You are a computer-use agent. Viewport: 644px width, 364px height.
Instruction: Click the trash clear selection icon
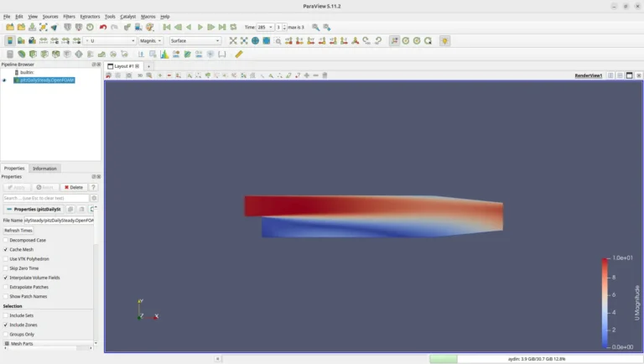325,75
